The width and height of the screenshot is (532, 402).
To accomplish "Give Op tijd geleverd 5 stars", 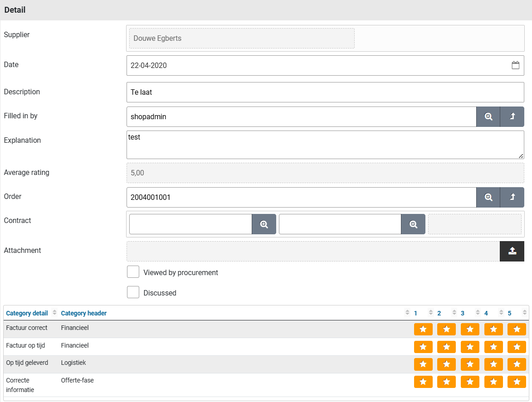I will (517, 364).
